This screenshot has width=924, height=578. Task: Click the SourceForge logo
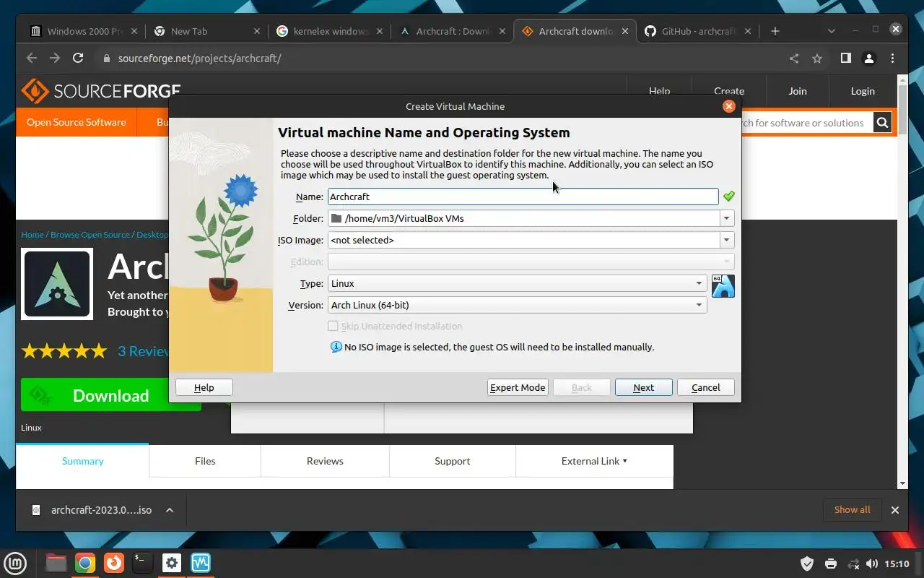[101, 91]
